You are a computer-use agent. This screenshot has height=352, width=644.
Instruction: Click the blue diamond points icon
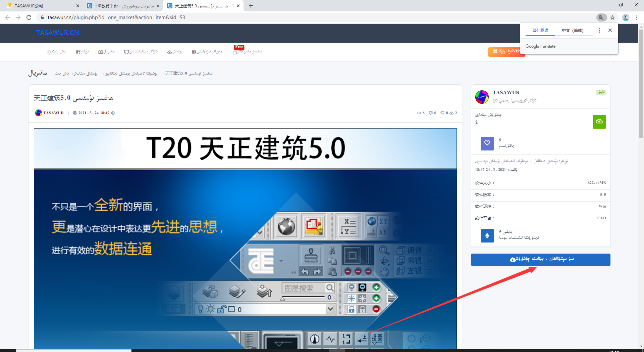487,236
